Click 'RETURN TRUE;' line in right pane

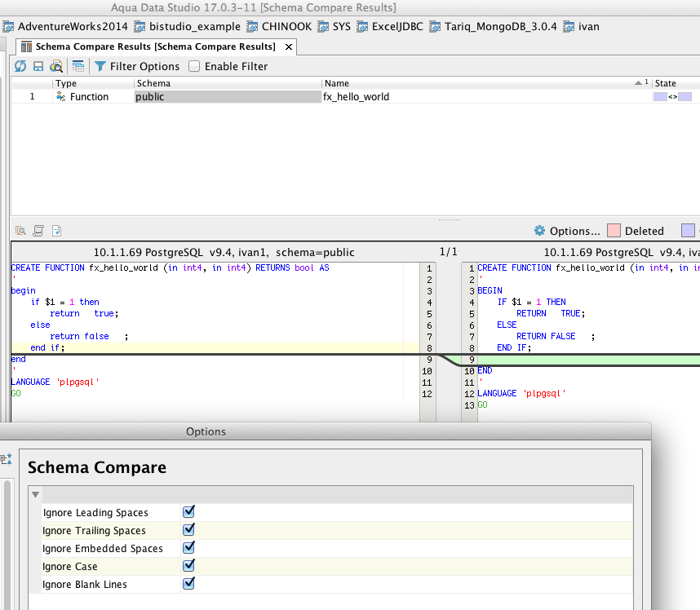[x=551, y=314]
